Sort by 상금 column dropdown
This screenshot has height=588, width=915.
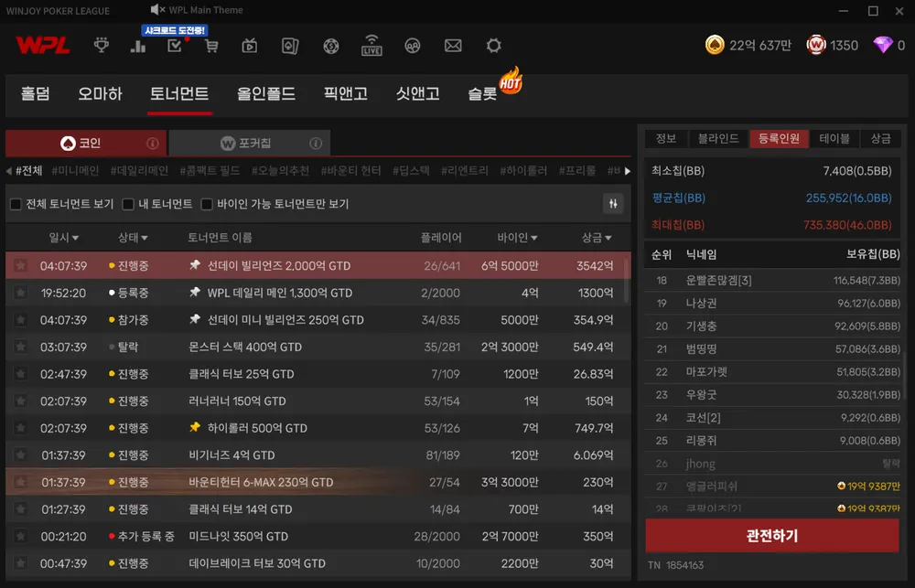click(597, 238)
